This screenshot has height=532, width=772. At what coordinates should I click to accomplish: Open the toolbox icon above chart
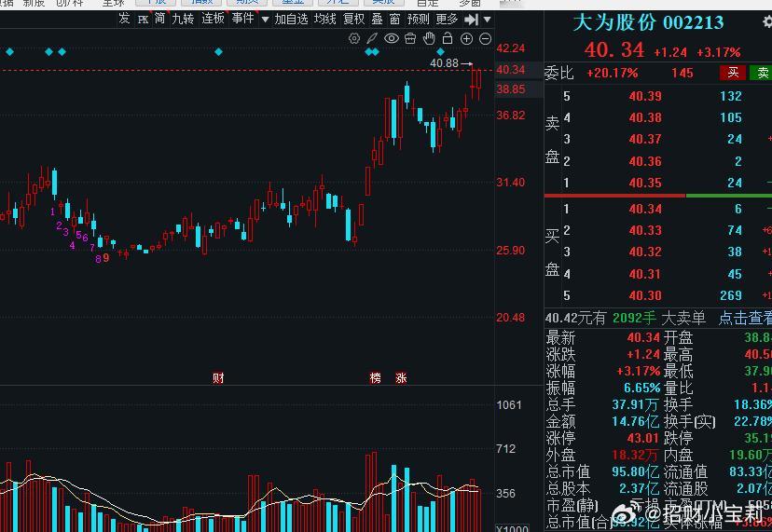pos(410,38)
